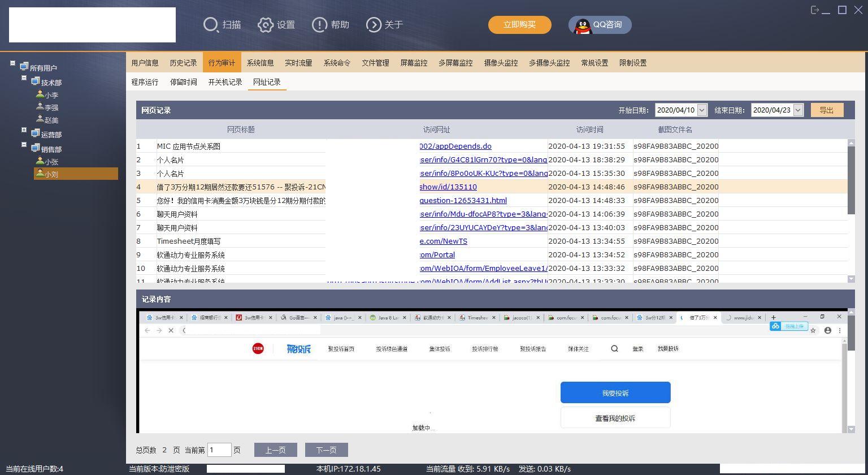This screenshot has height=475, width=868.
Task: Click the 导出 export button
Action: (827, 110)
